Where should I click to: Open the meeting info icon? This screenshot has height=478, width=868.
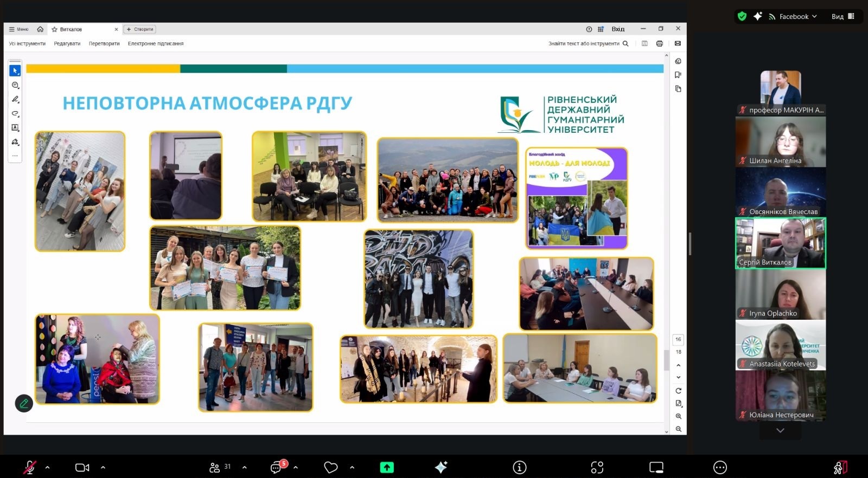(519, 467)
